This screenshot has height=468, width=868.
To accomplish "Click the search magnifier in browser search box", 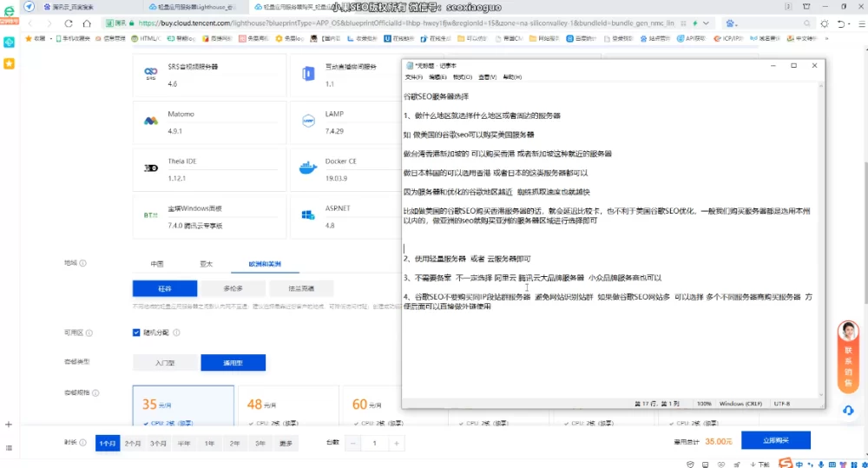I will [807, 23].
